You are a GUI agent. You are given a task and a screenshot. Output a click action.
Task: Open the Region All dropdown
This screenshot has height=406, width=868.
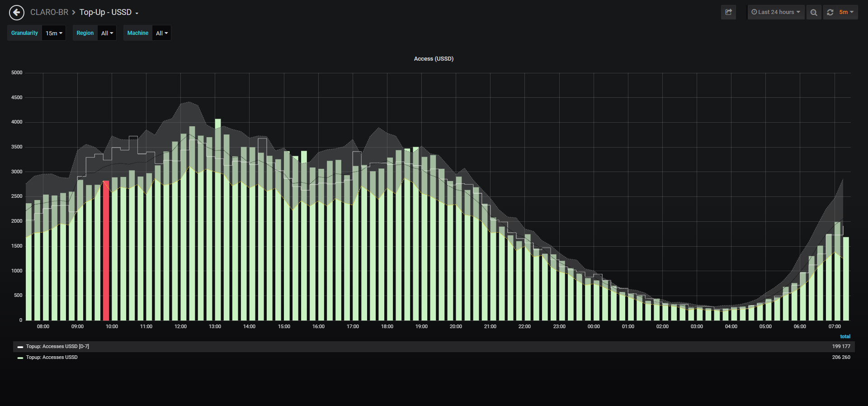click(x=107, y=33)
